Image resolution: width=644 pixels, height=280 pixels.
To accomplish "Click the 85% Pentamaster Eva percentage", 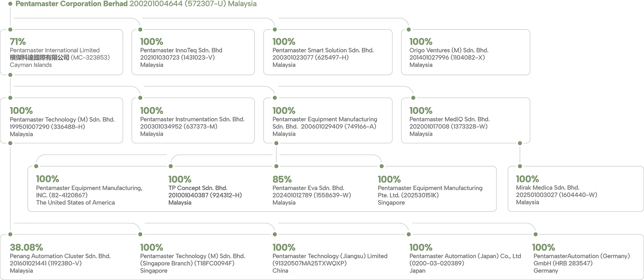I will pos(282,179).
